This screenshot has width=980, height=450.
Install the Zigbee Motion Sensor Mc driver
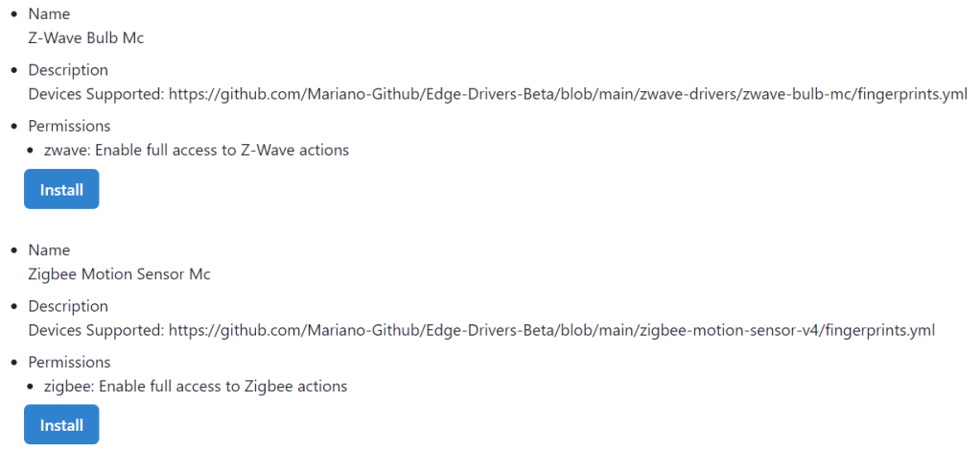[61, 425]
